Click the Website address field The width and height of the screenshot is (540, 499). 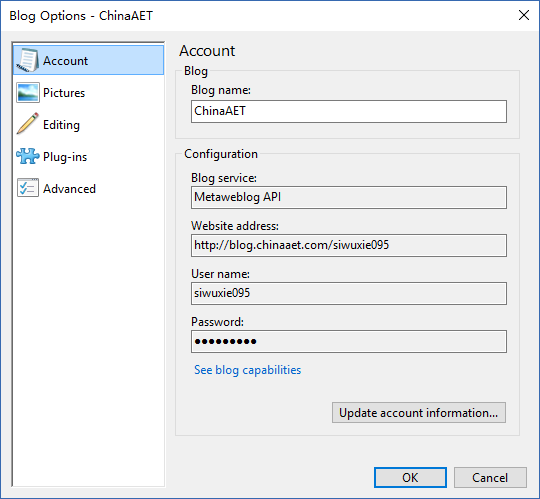[349, 245]
